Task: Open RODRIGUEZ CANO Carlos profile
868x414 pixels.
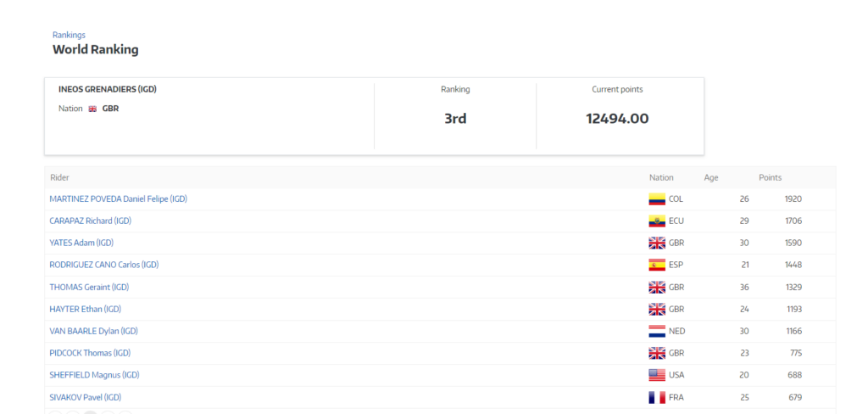Action: pyautogui.click(x=103, y=265)
